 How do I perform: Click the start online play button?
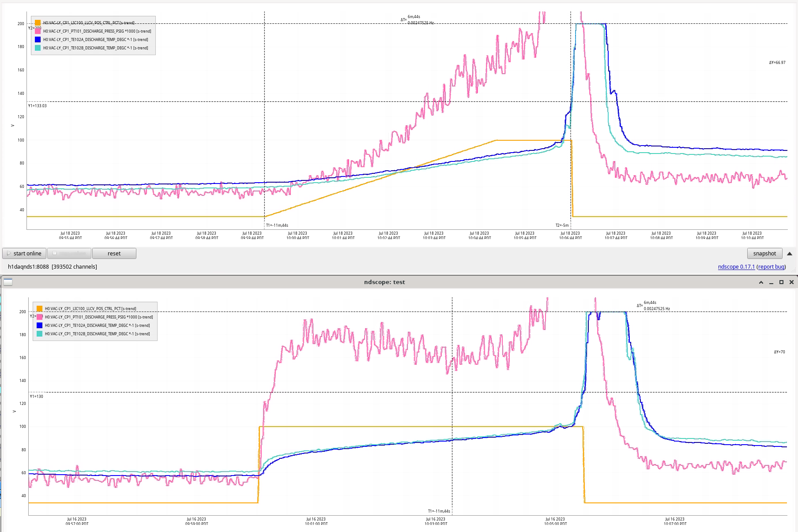(24, 254)
